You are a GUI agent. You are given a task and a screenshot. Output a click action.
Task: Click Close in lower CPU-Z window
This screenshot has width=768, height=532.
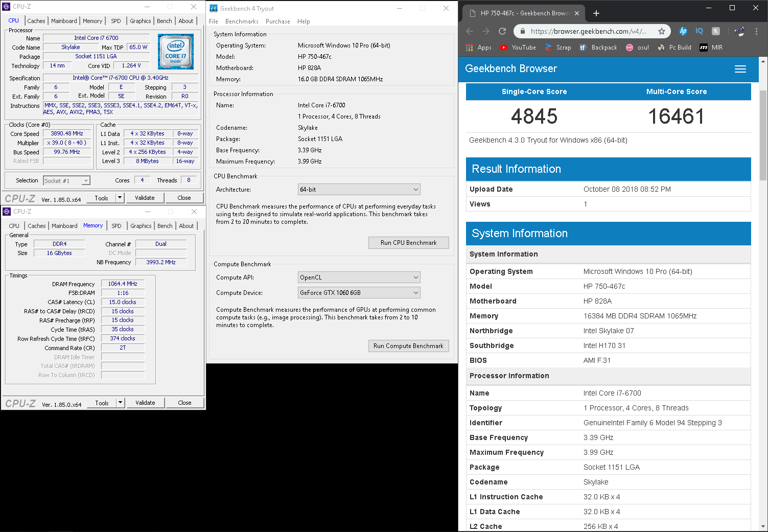[x=184, y=403]
